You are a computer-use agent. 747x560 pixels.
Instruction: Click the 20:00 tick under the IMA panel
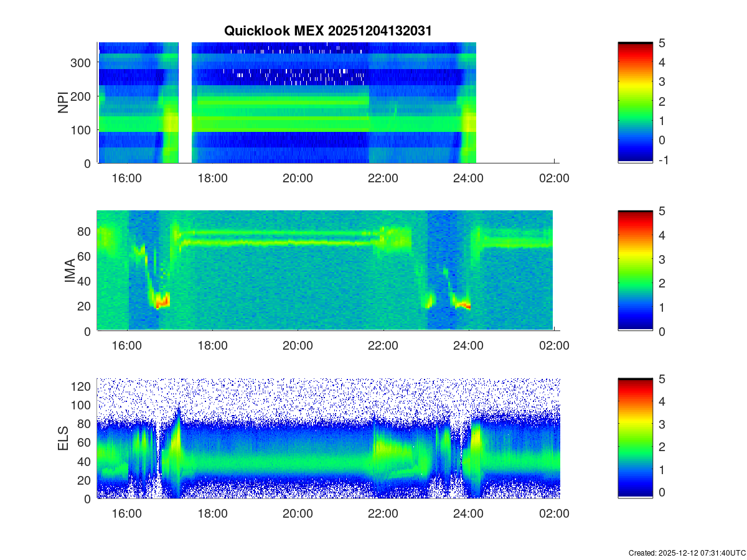(x=298, y=347)
